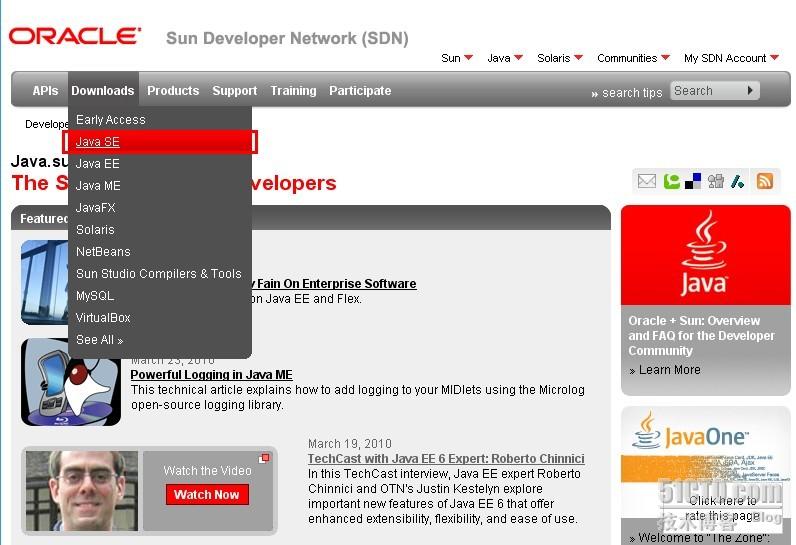Open Fain On Enterprise Software article link

(x=334, y=283)
